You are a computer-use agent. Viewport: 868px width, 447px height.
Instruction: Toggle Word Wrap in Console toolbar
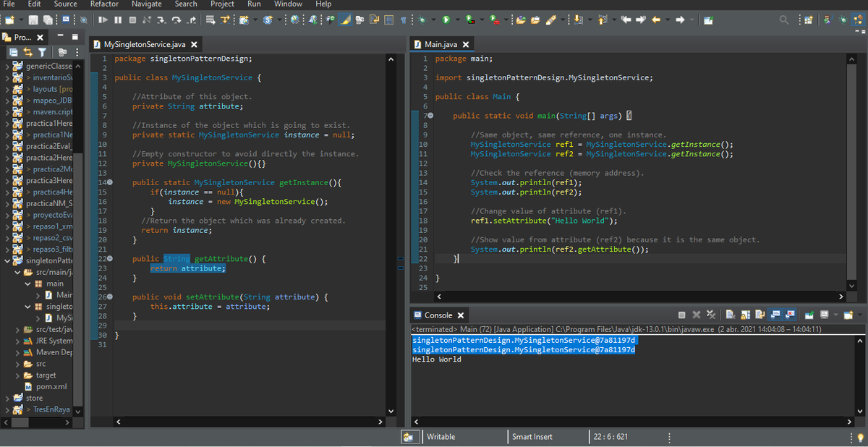point(759,315)
